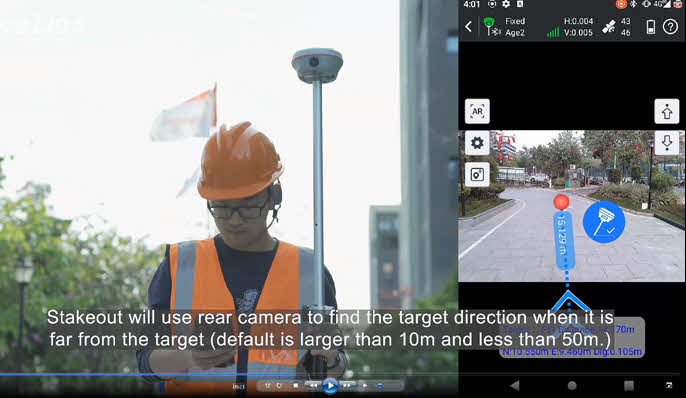Tap the eye comfort icon in status bar

646,4
